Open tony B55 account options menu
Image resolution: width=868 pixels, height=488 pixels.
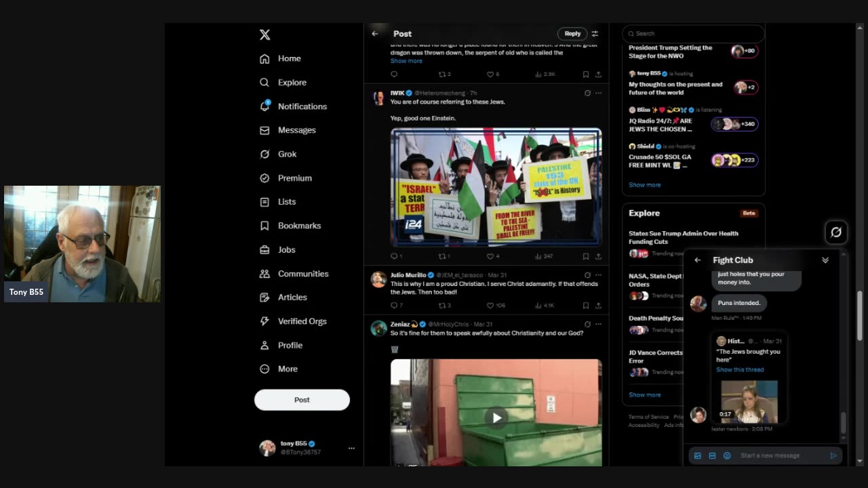pyautogui.click(x=351, y=448)
